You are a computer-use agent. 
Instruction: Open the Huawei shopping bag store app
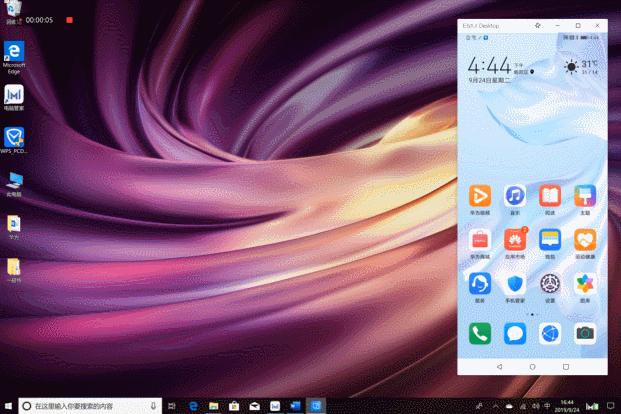point(480,240)
